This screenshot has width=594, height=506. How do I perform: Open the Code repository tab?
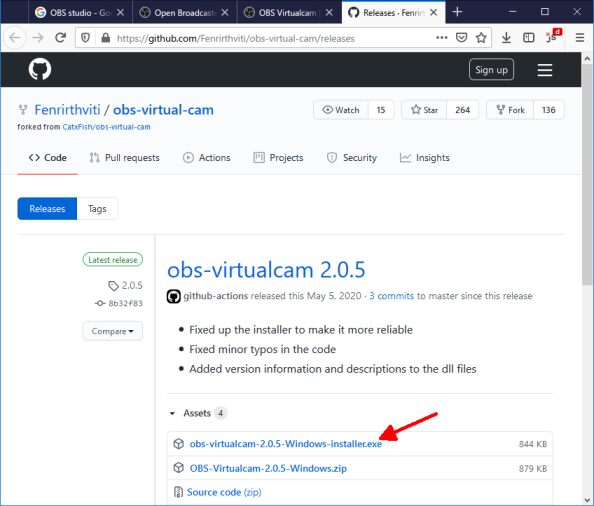(x=48, y=158)
